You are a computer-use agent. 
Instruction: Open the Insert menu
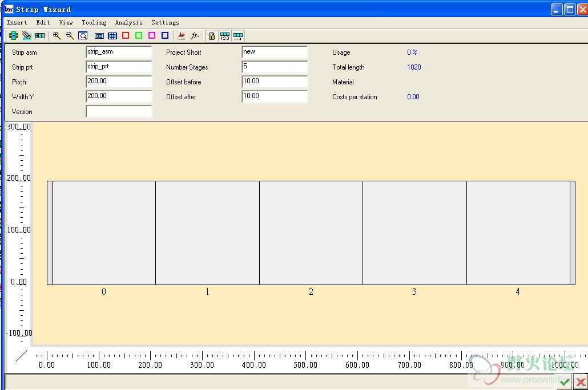click(x=17, y=22)
